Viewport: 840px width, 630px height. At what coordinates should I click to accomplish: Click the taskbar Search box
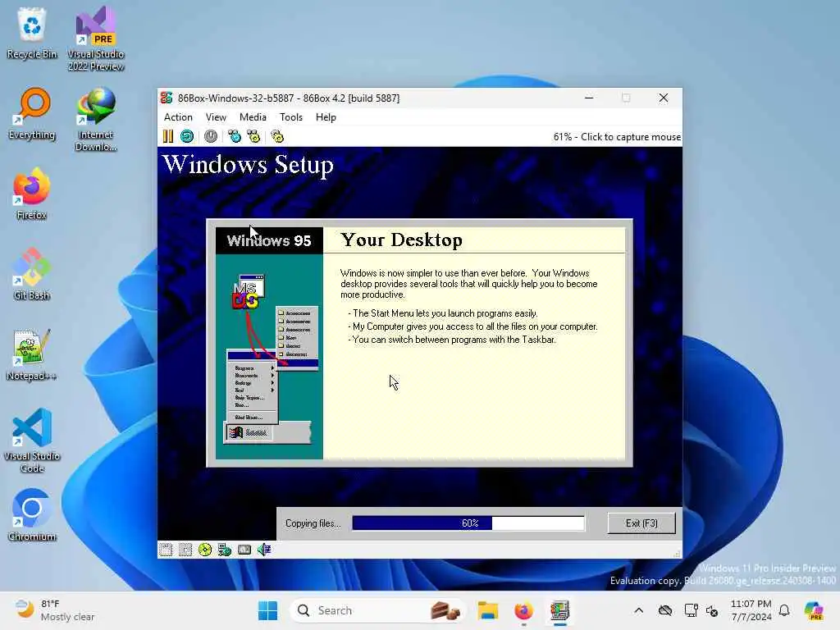pos(377,610)
